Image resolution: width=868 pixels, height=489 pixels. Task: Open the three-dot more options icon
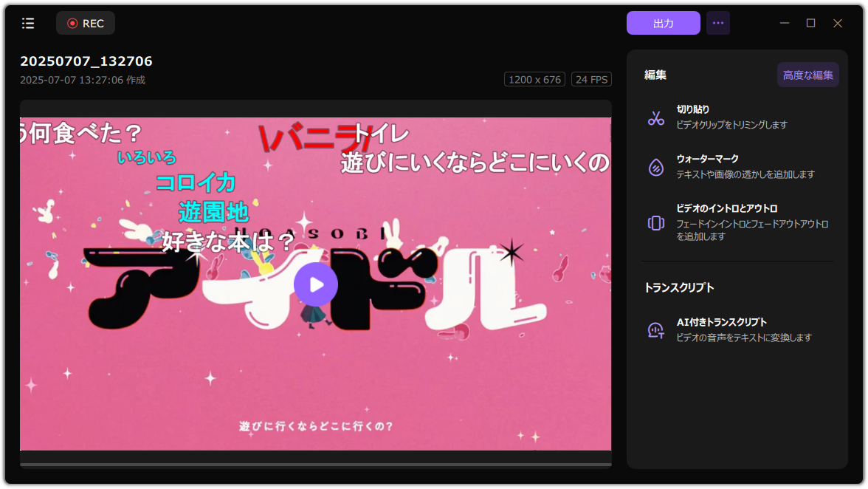coord(717,23)
